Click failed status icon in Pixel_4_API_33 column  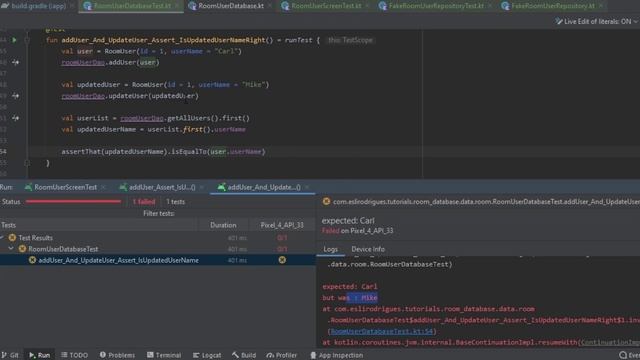[282, 260]
